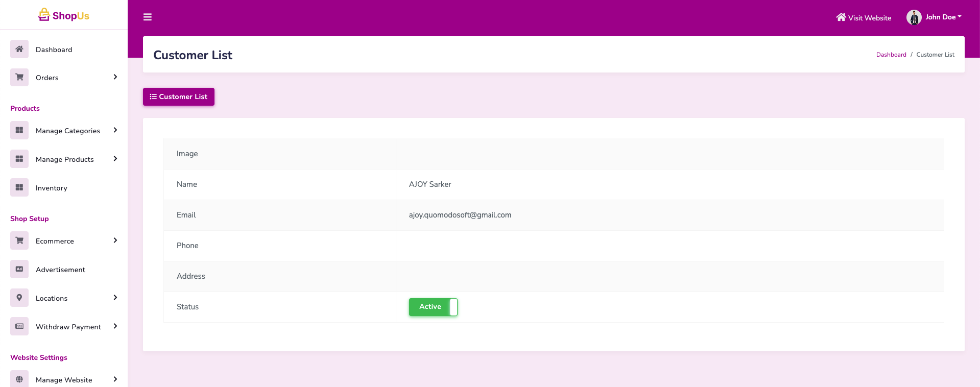The height and width of the screenshot is (387, 980).
Task: Click the Inventory grid icon
Action: [19, 188]
